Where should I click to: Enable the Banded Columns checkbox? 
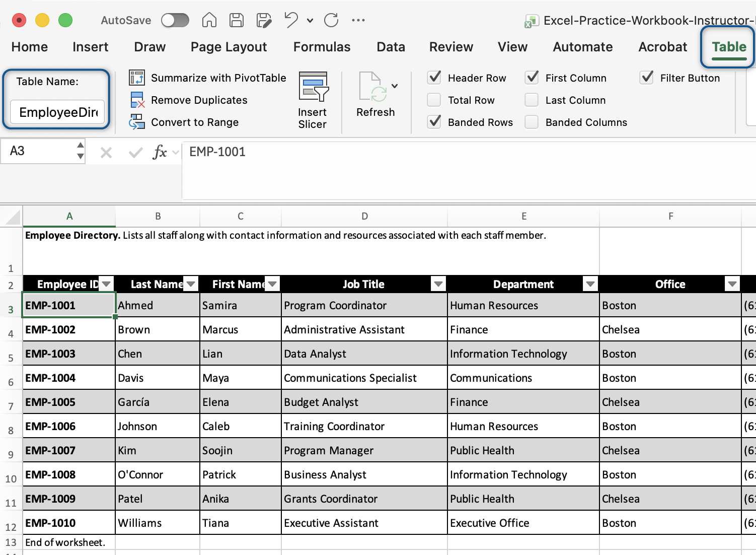coord(532,122)
